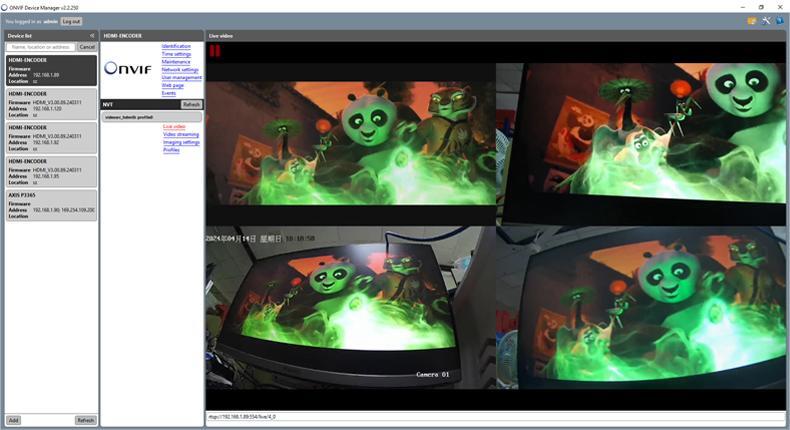Click the top-right video quadrant

pyautogui.click(x=641, y=144)
